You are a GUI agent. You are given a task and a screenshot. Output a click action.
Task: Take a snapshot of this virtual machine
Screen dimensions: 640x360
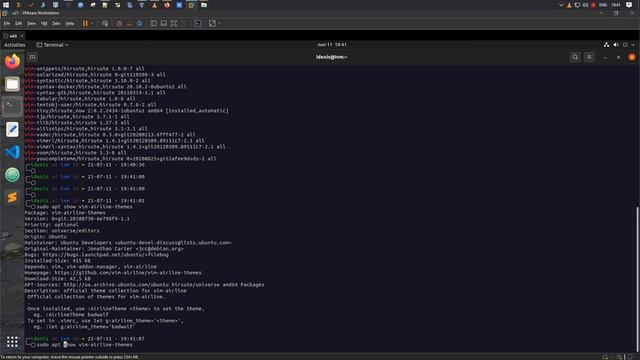click(x=119, y=24)
